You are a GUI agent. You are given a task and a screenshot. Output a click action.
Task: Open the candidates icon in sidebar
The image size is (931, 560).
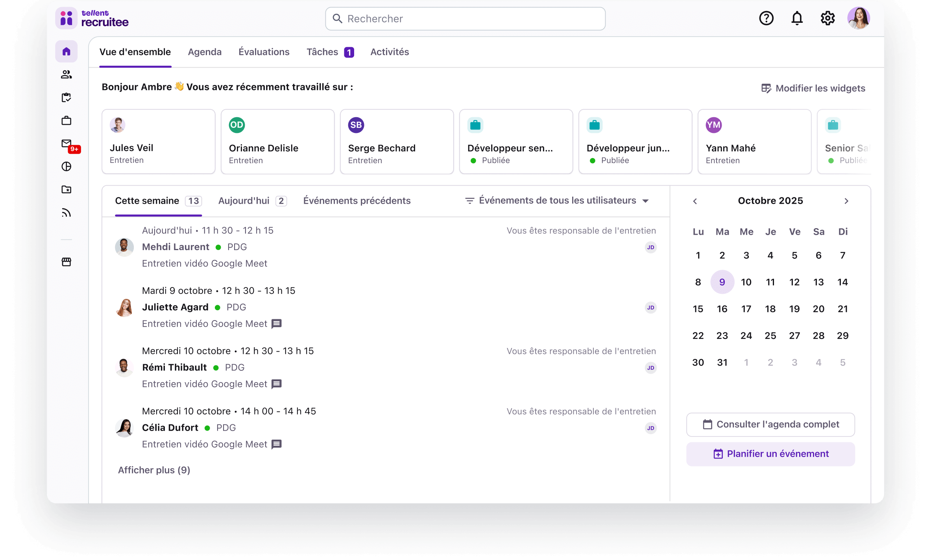tap(66, 74)
